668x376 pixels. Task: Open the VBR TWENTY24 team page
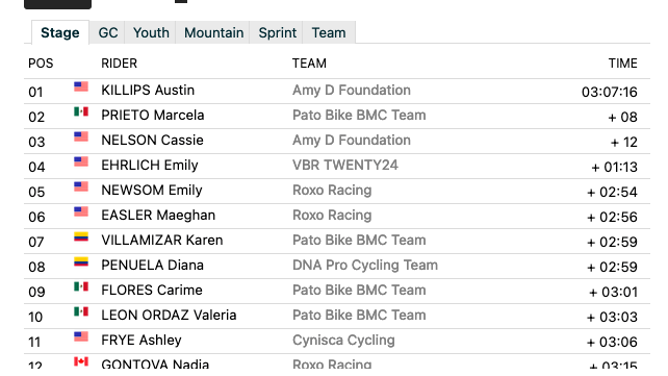pyautogui.click(x=345, y=165)
